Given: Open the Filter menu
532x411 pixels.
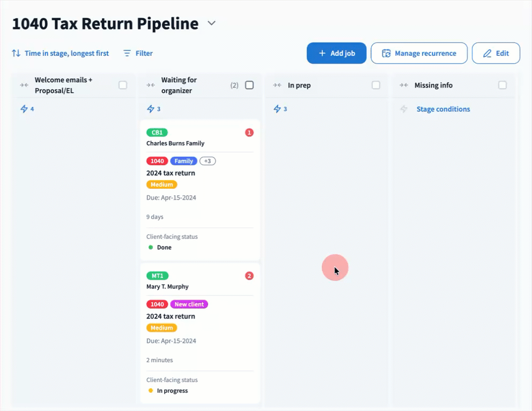Looking at the screenshot, I should (144, 54).
